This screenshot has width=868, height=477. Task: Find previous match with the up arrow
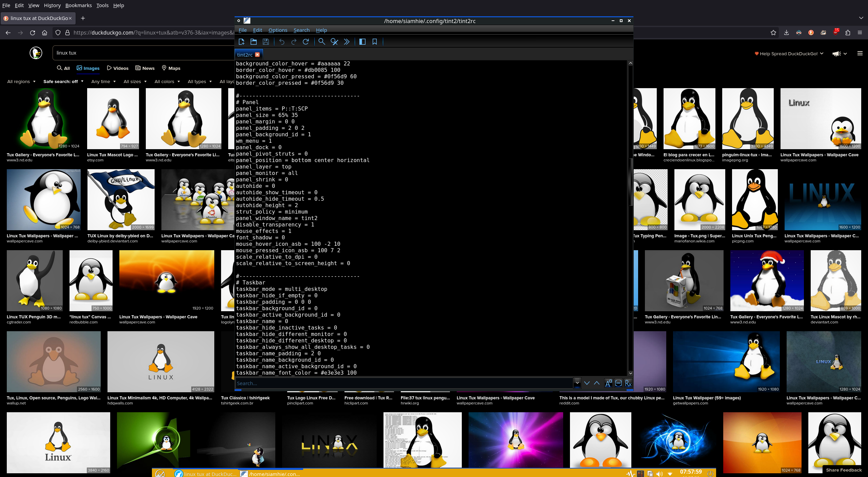[x=597, y=383]
